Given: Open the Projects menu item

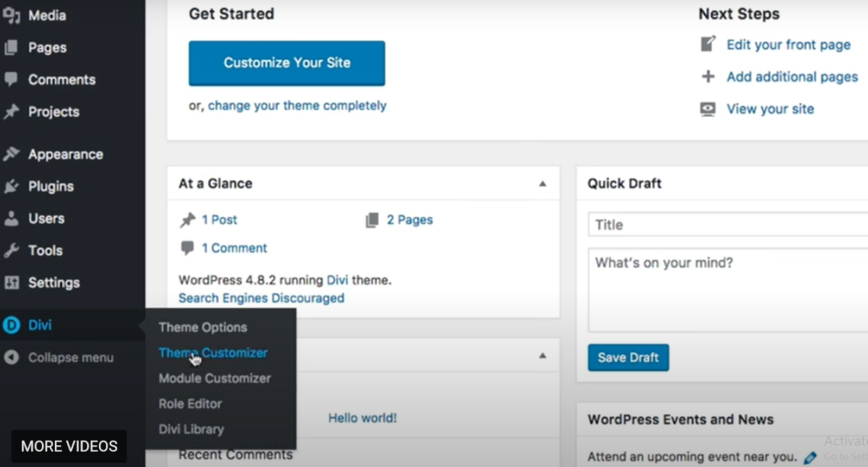Looking at the screenshot, I should point(54,112).
